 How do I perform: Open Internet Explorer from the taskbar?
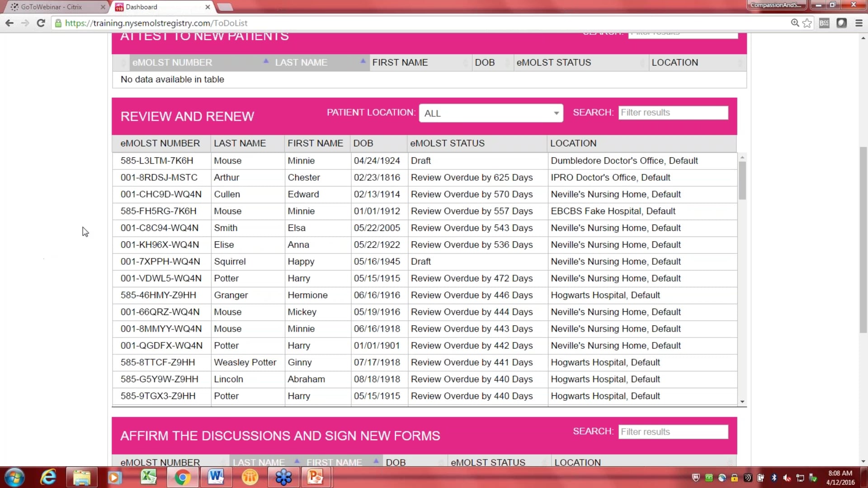[48, 477]
